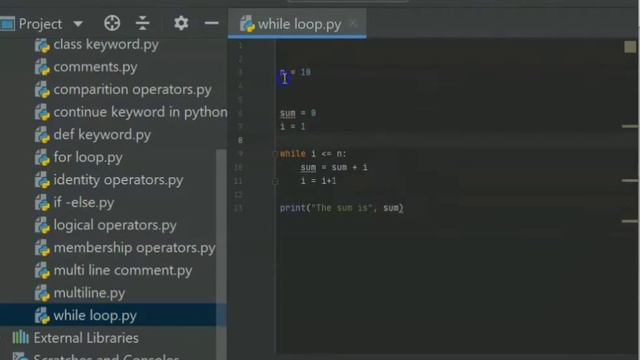
Task: Click the Python icon beside for loop.py
Action: [x=42, y=158]
